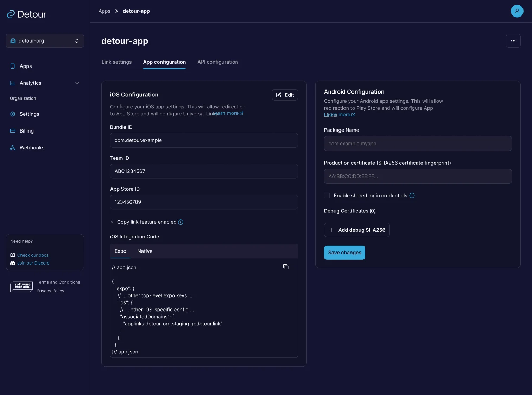This screenshot has width=532, height=395.
Task: Click the Bundle ID field
Action: [204, 140]
